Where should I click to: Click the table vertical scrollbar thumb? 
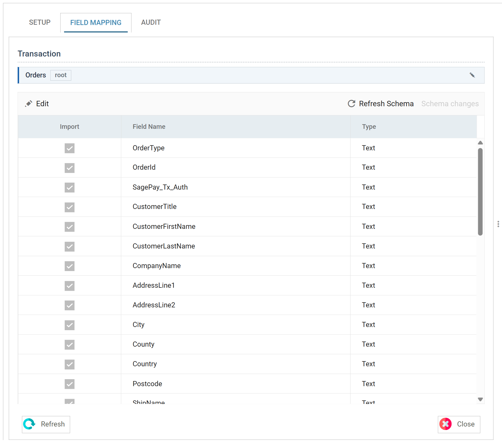481,192
